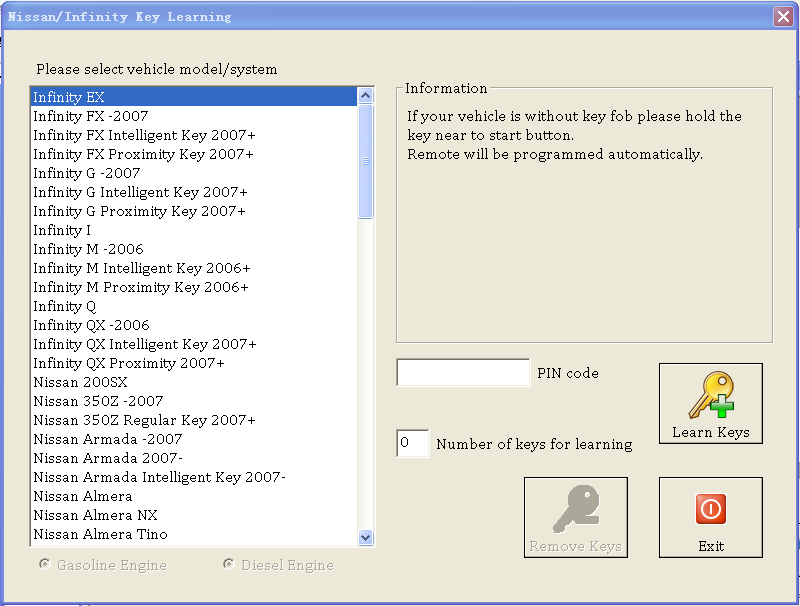Choose Nissan 350Z Regular Key 2007+

(194, 420)
